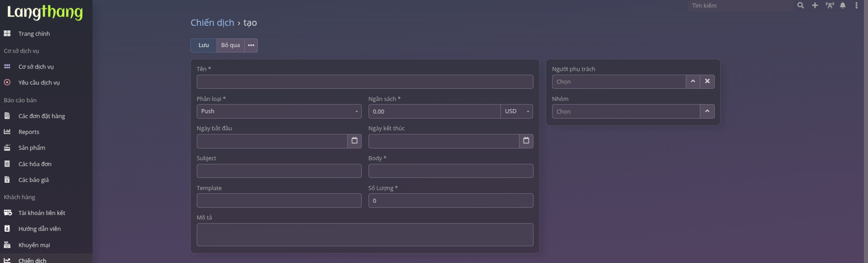Open Reports in the sidebar
Screen dimensions: 868x263
click(29, 132)
